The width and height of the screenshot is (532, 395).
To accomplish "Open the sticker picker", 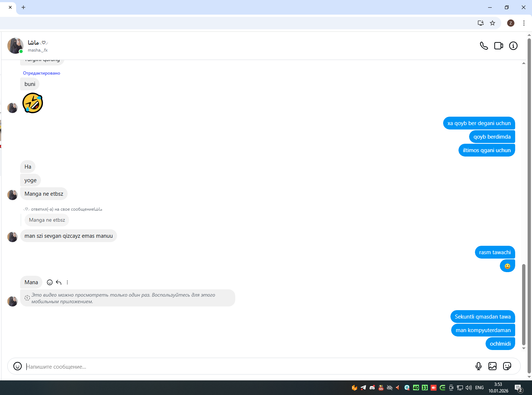I will point(507,366).
